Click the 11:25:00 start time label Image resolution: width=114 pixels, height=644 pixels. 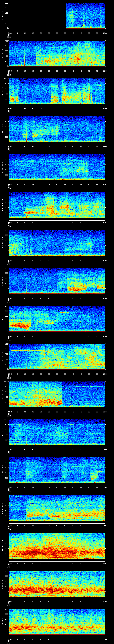(9, 639)
